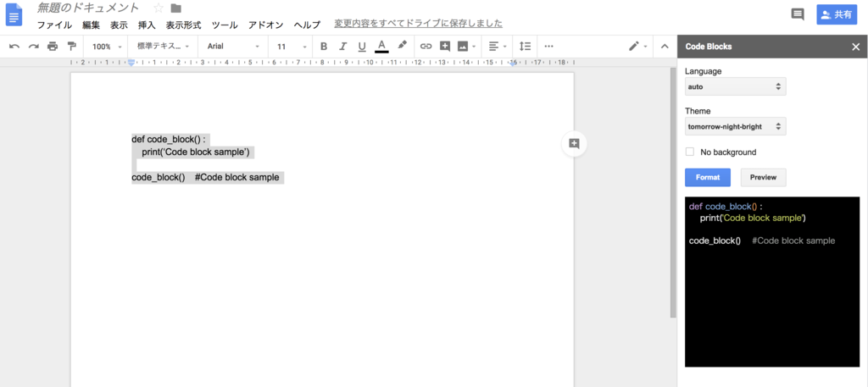Open the ヘルプ menu

tap(307, 25)
